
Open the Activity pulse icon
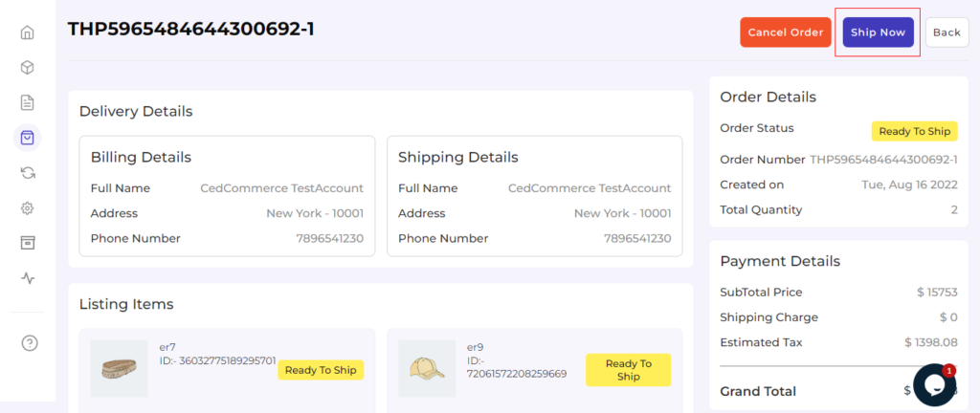coord(28,278)
